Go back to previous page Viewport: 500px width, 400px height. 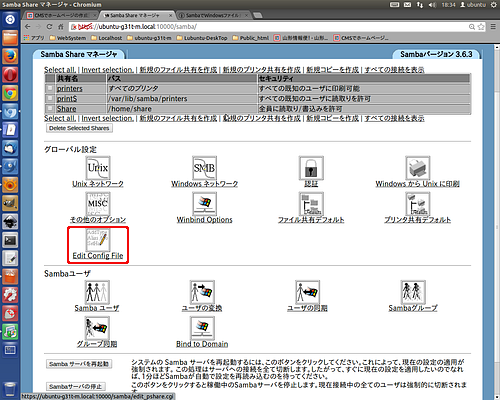point(28,27)
